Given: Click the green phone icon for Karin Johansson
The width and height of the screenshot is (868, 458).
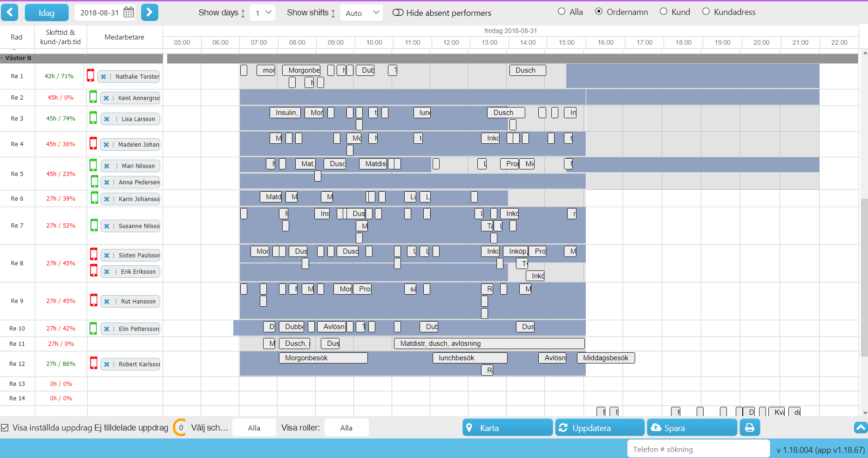Looking at the screenshot, I should coord(95,198).
